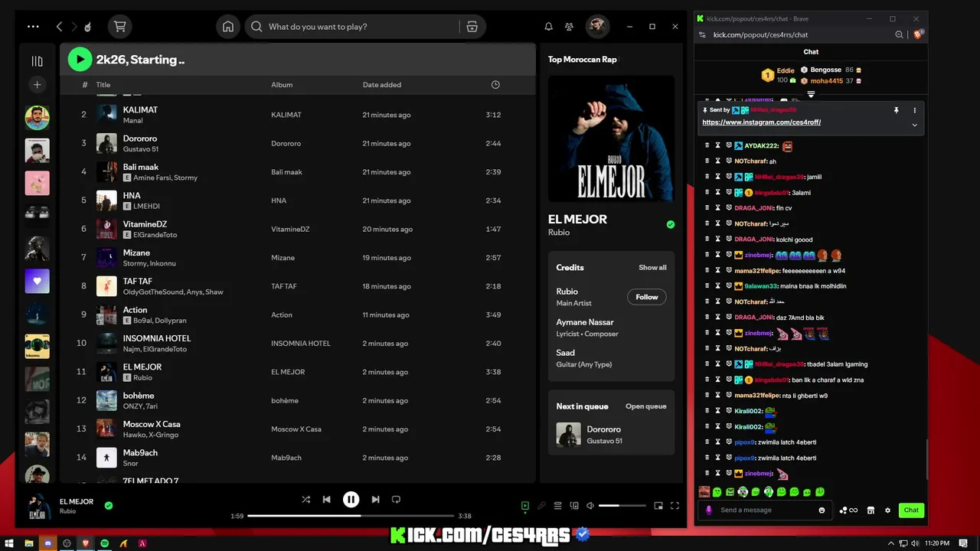Toggle repeat mode

[396, 499]
